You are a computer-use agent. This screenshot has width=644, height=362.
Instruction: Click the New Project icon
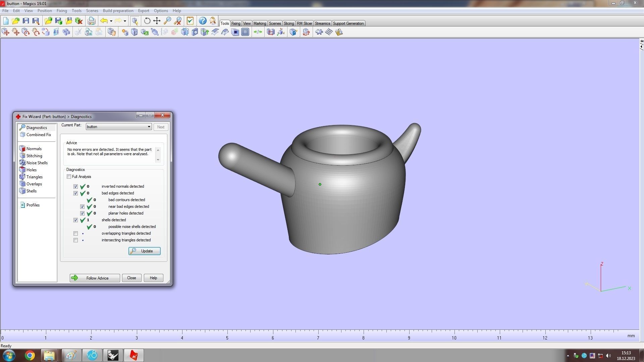pos(6,21)
